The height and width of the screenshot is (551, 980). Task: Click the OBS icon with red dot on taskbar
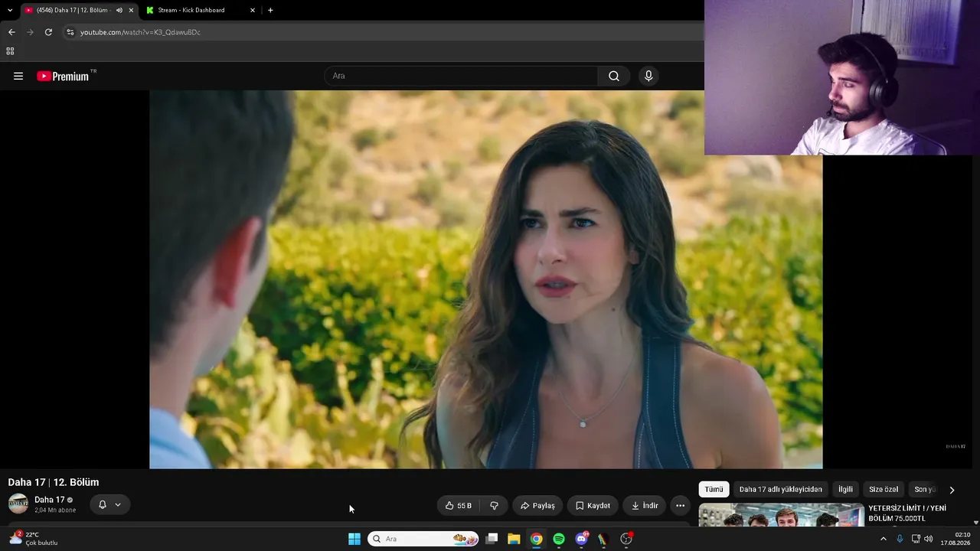coord(626,539)
